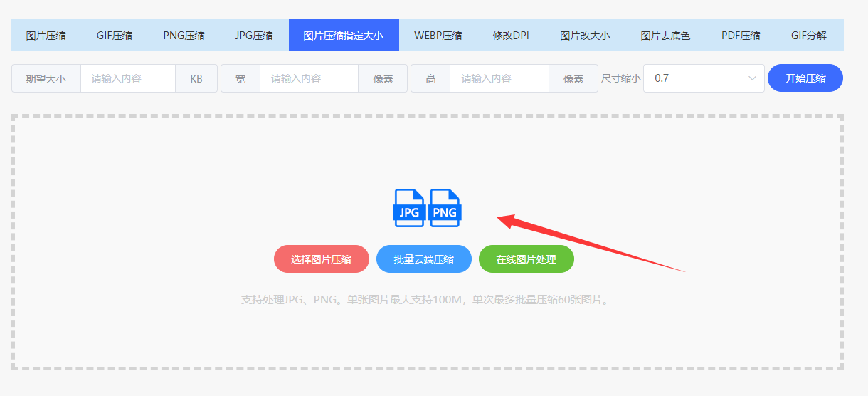Viewport: 868px width, 396px height.
Task: Click the 像素 label after height field
Action: click(573, 78)
